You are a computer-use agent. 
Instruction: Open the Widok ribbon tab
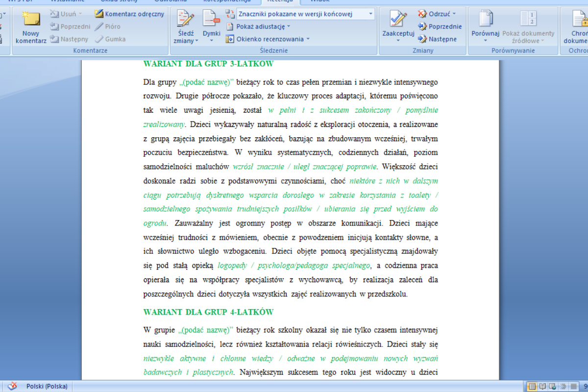coord(320,1)
